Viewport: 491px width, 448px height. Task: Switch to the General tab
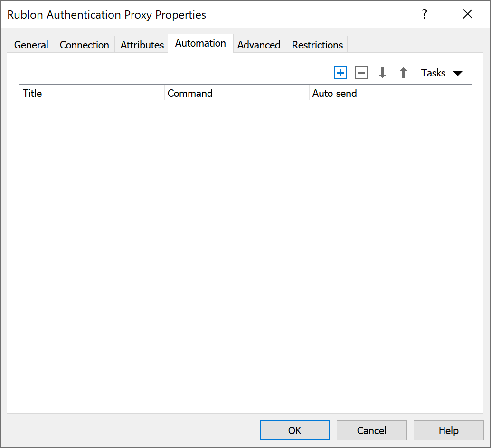point(31,45)
